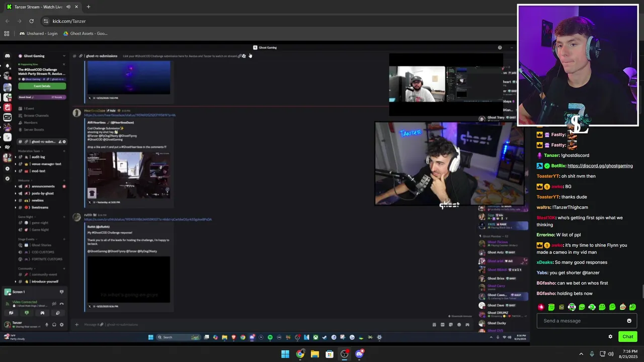Viewport: 644px width, 362px height.
Task: Open the Ghost Assets bookmark
Action: point(85,34)
